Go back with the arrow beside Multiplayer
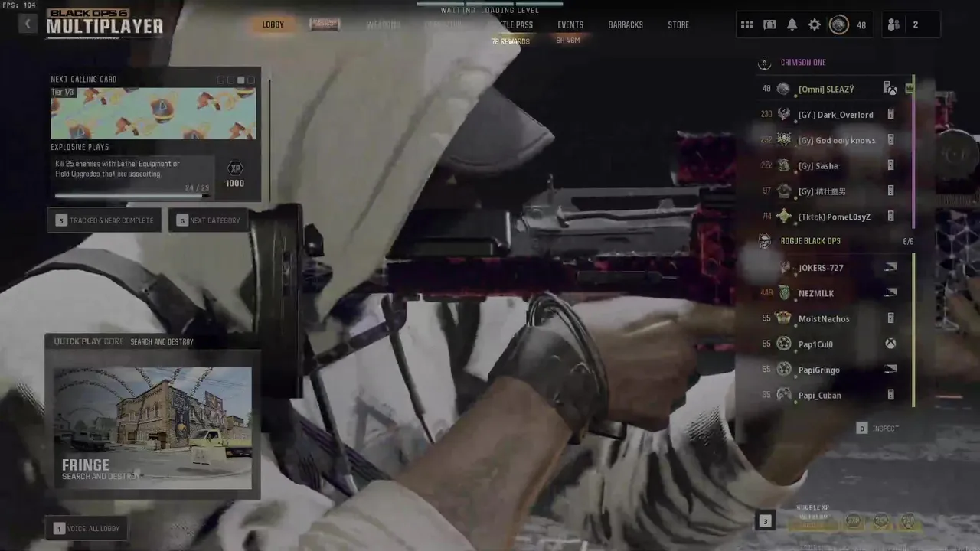The image size is (980, 551). pos(28,24)
